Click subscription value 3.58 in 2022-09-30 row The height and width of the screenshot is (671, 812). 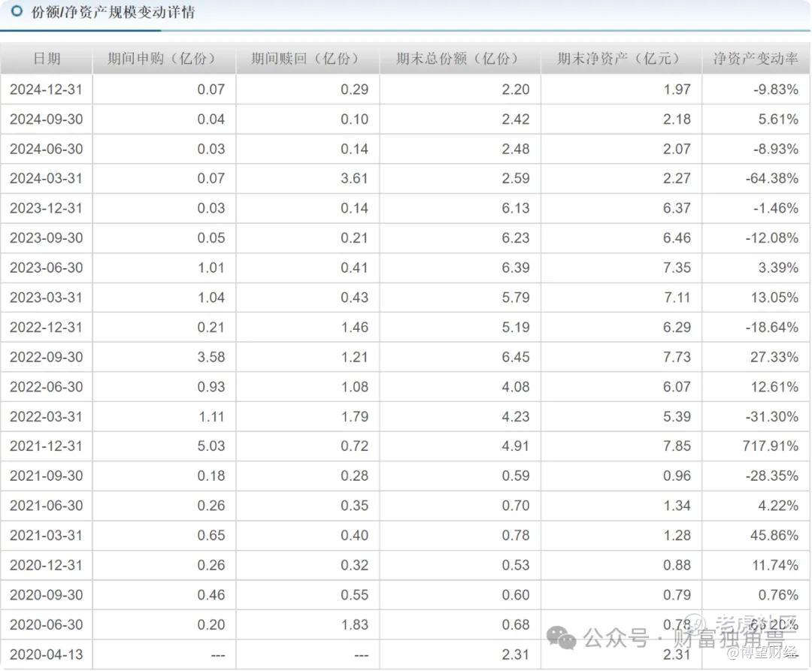tap(211, 357)
